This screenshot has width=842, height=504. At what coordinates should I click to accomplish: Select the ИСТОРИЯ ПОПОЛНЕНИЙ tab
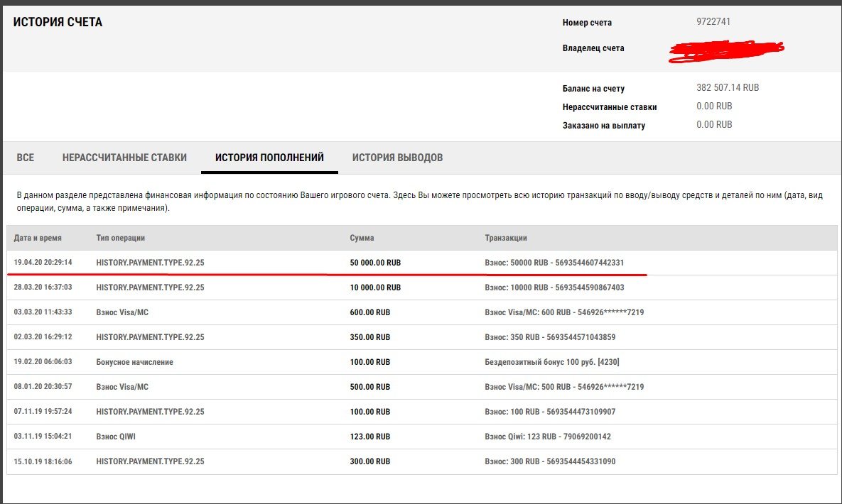click(x=269, y=158)
